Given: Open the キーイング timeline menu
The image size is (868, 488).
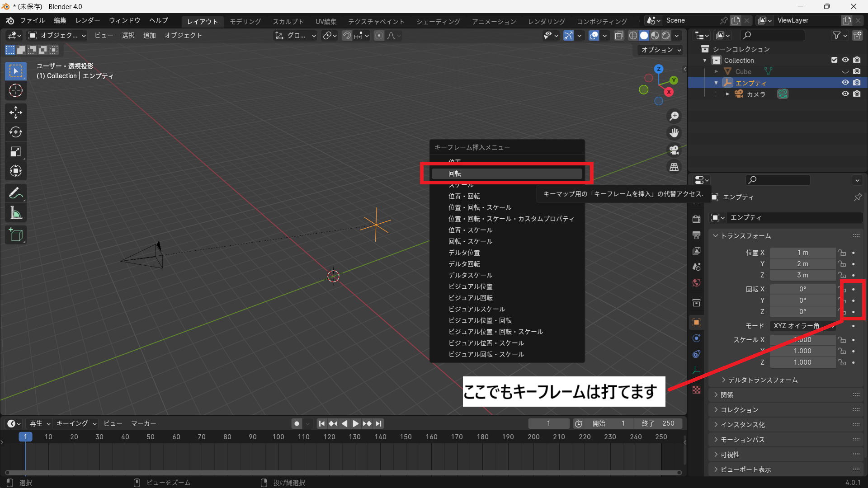Looking at the screenshot, I should coord(76,423).
